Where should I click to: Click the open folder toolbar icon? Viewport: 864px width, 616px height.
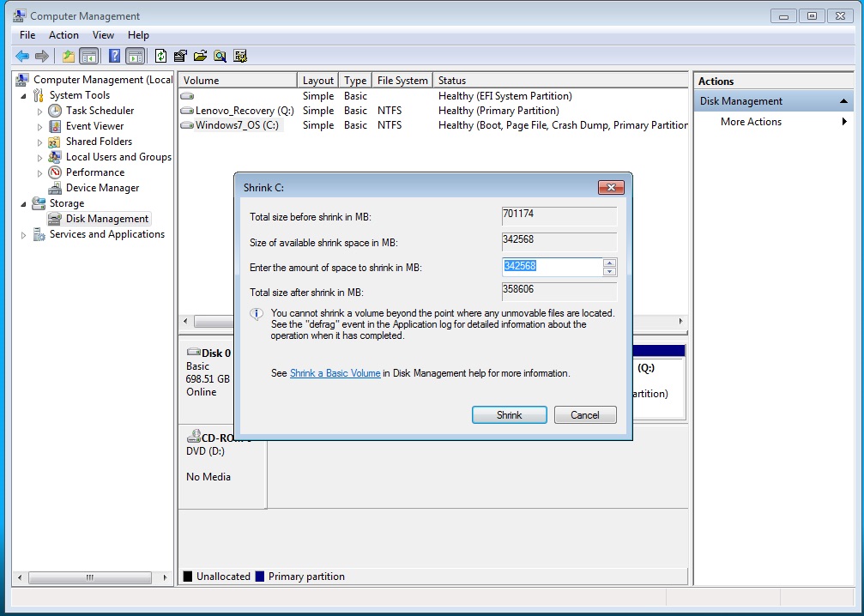[x=200, y=56]
